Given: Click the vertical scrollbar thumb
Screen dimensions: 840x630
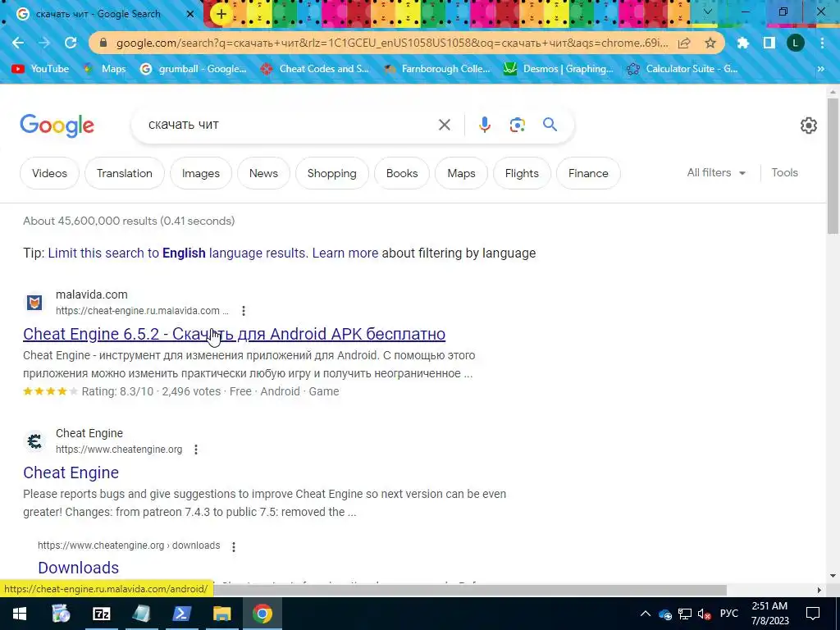Looking at the screenshot, I should [x=833, y=166].
